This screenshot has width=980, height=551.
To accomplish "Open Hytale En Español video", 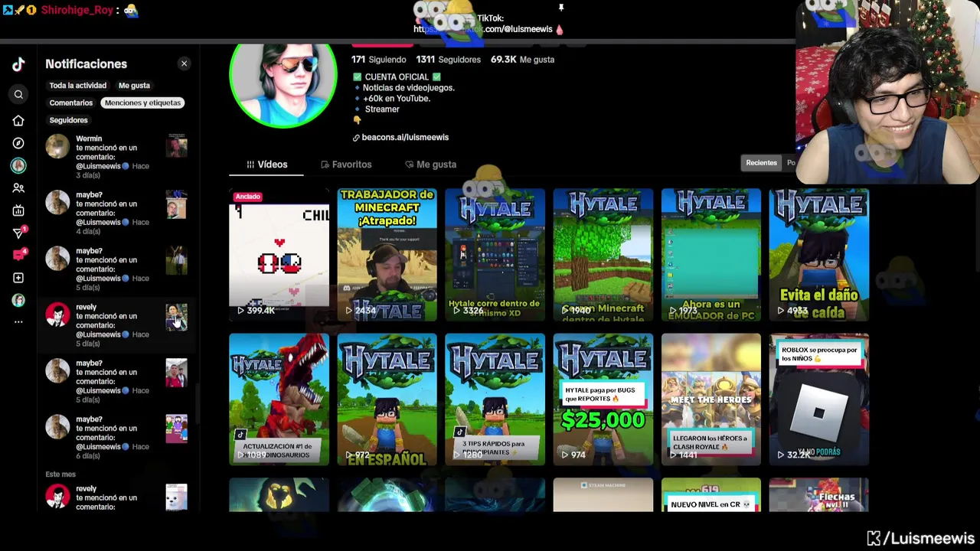I will click(387, 399).
